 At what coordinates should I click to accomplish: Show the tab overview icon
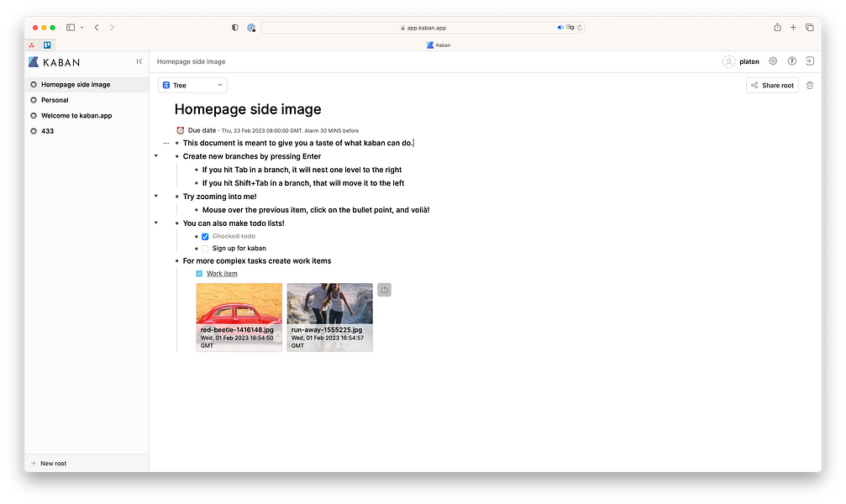[x=809, y=28]
